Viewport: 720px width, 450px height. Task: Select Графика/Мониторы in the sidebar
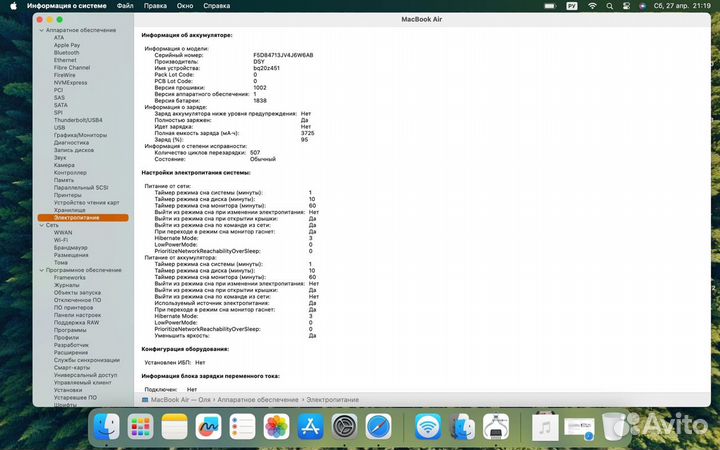(80, 135)
